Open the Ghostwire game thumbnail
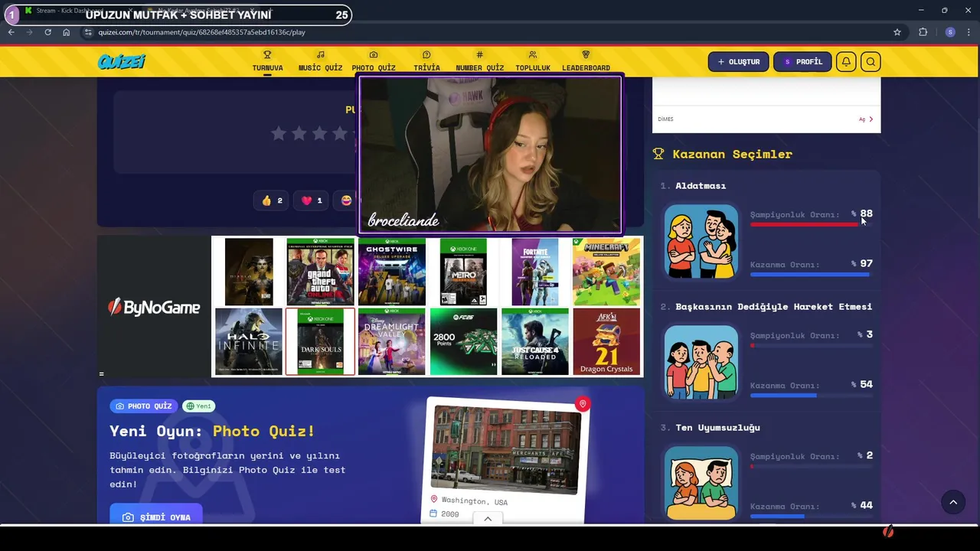This screenshot has width=980, height=551. [391, 272]
